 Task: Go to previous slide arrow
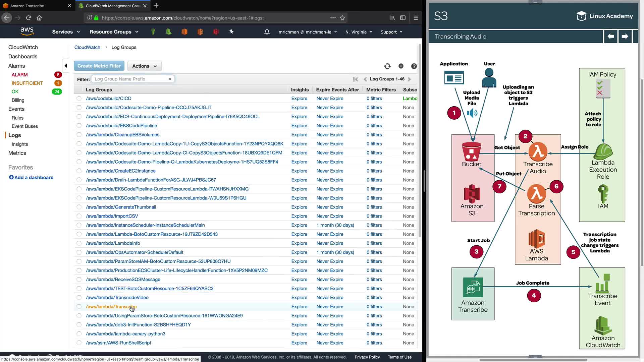coord(611,37)
